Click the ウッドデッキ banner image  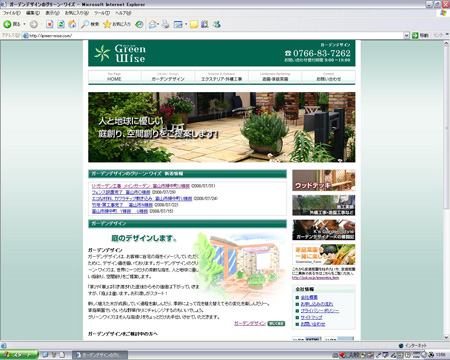point(324,180)
